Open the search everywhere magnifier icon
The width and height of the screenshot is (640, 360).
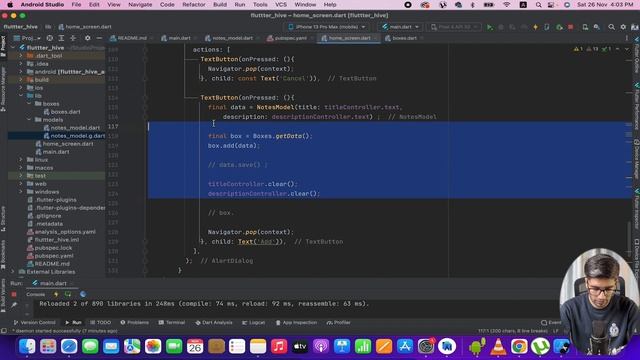(611, 27)
